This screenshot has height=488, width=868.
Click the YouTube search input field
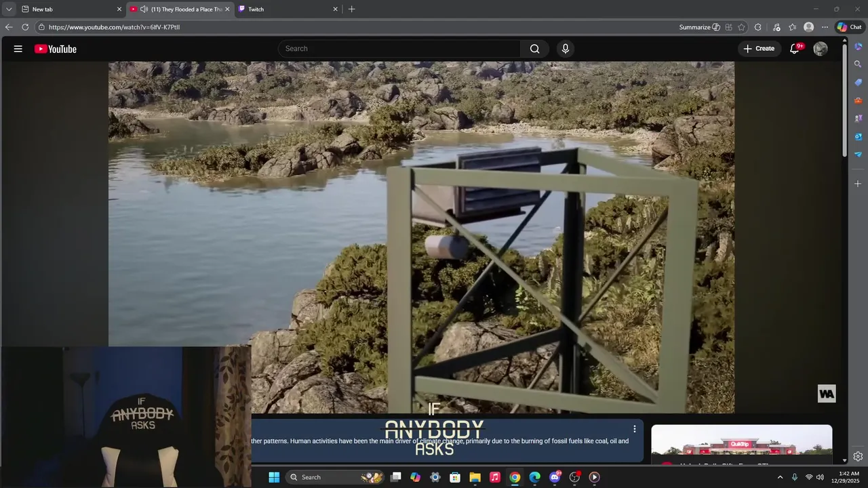coord(399,49)
